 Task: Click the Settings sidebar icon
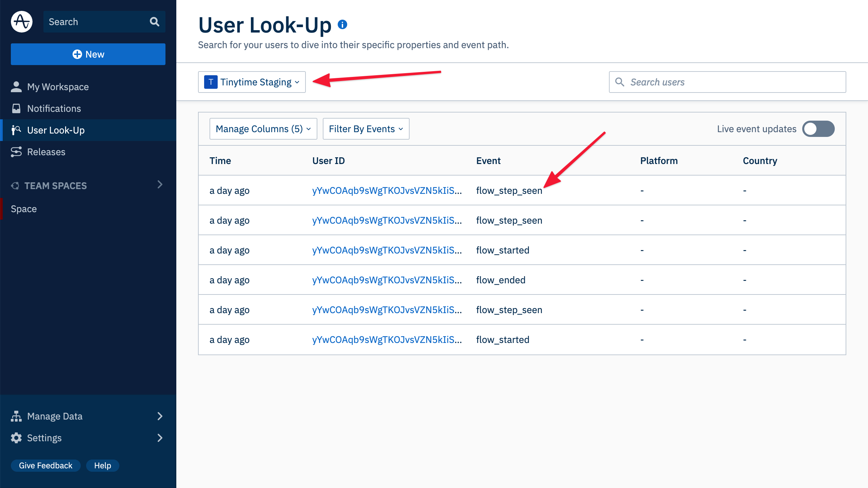pyautogui.click(x=16, y=438)
